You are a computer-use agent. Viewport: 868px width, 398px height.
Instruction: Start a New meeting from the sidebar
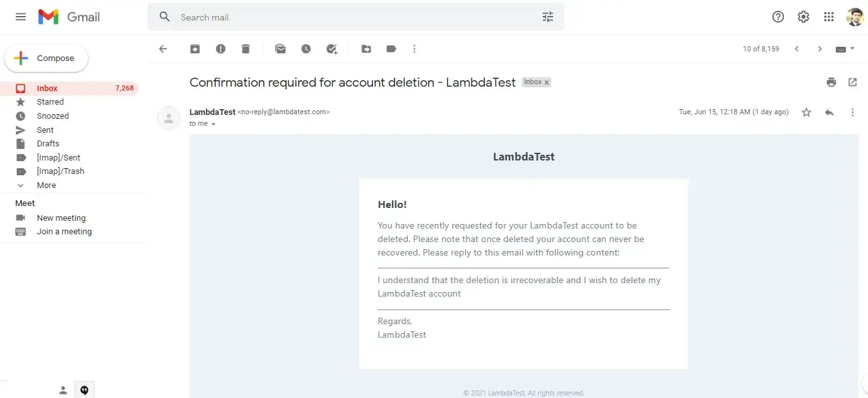click(x=61, y=218)
